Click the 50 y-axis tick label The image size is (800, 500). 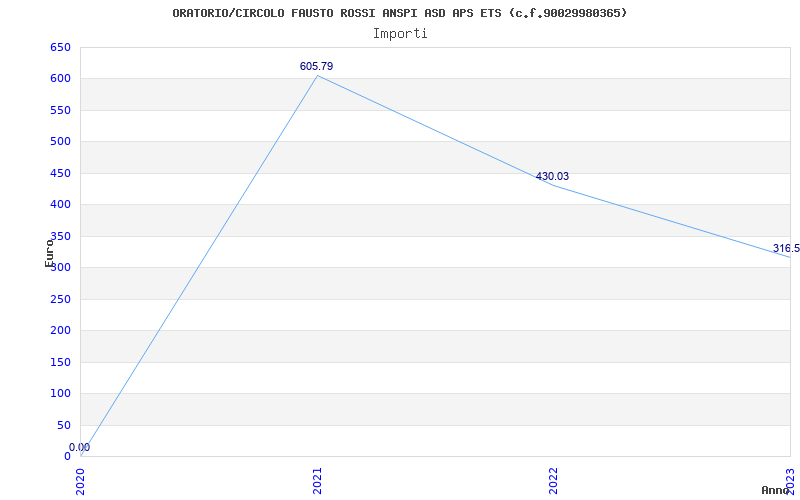pyautogui.click(x=64, y=425)
